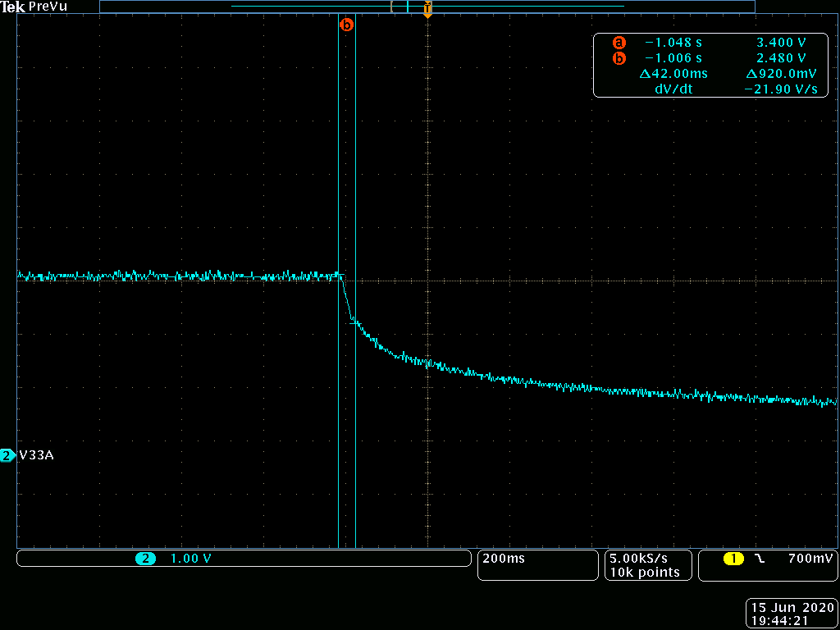Click the -21.90 V/s slope value
840x630 pixels.
click(781, 89)
